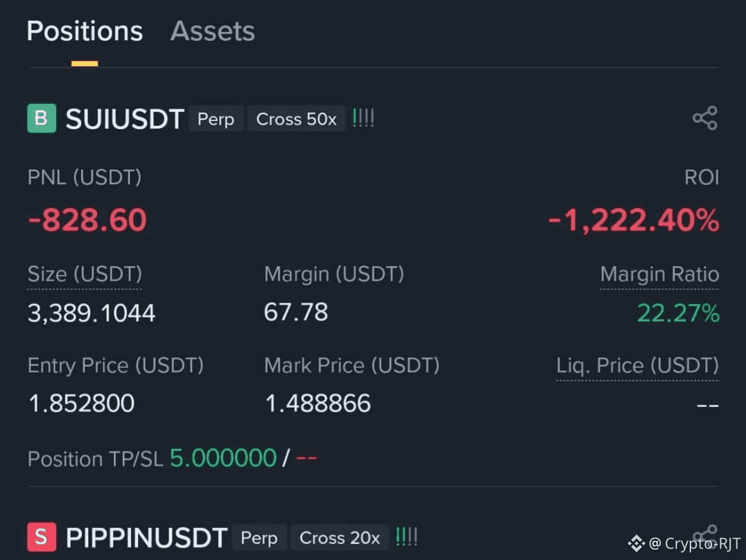Open the PIPPINUSDT pair title
The width and height of the screenshot is (746, 560).
[147, 538]
